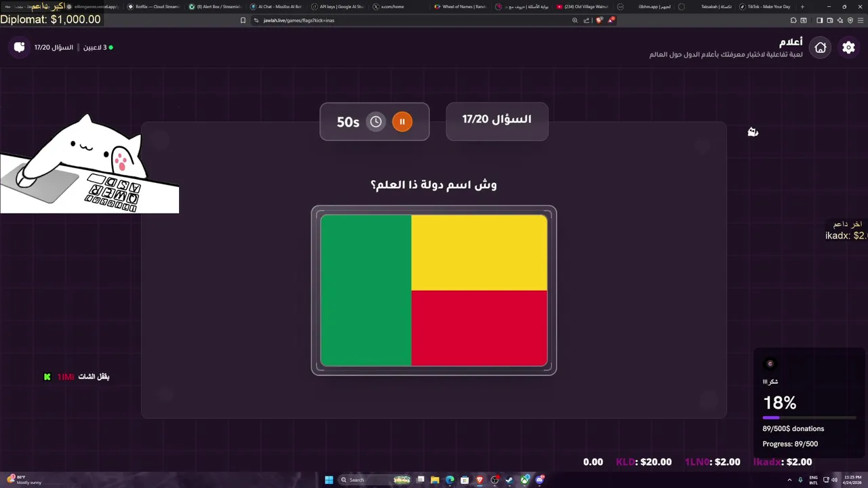Click the bookmark icon in the address bar
This screenshot has width=868, height=488.
[243, 20]
